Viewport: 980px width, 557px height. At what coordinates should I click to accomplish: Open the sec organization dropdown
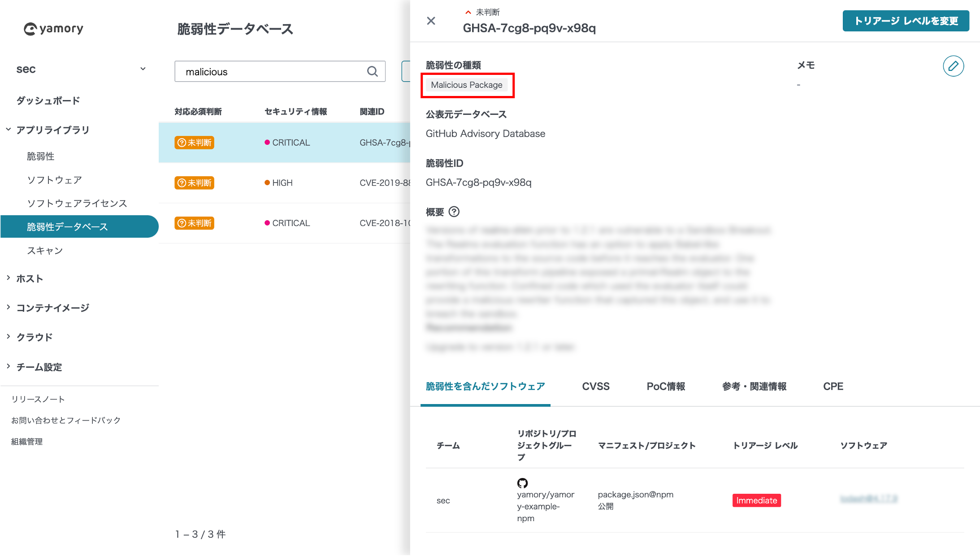coord(143,69)
